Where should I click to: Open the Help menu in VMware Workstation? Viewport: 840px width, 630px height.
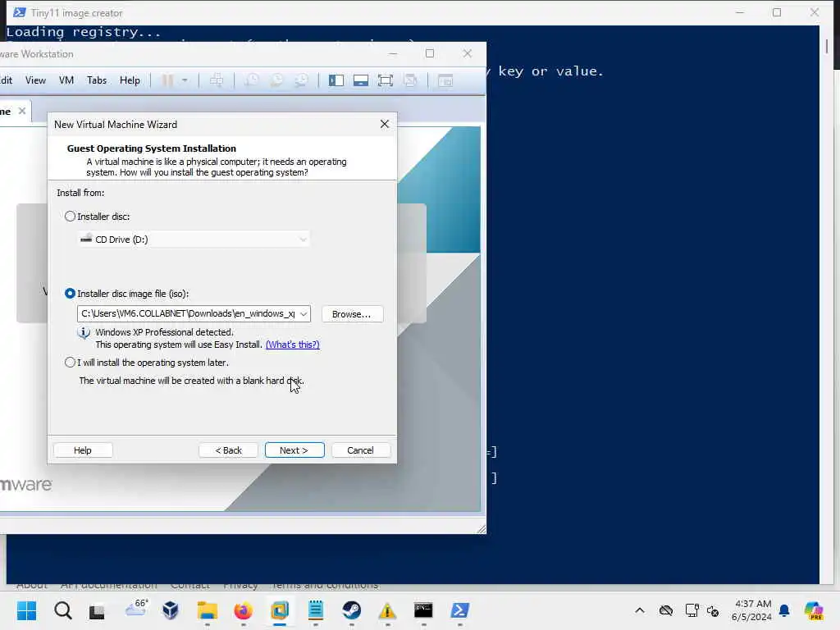(130, 80)
